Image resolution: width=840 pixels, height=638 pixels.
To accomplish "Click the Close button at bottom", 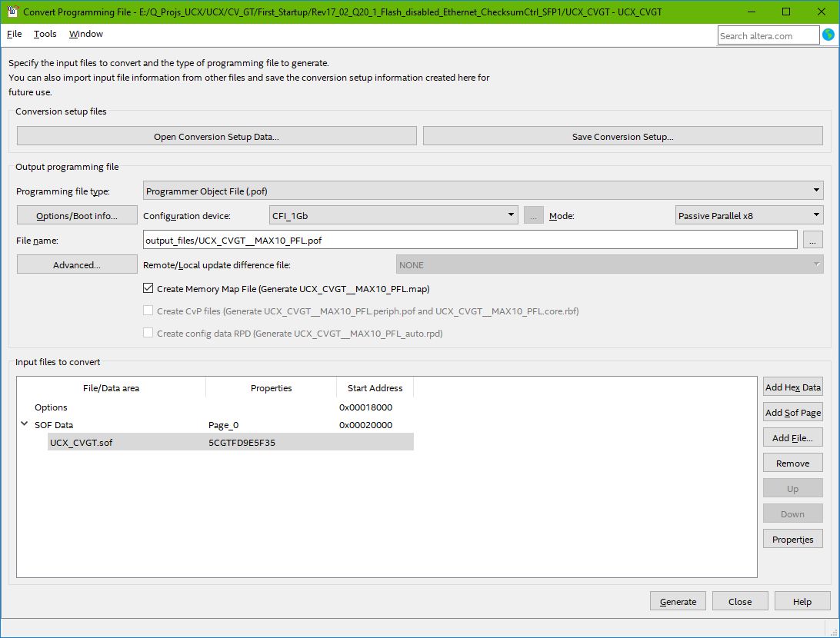I will point(740,601).
